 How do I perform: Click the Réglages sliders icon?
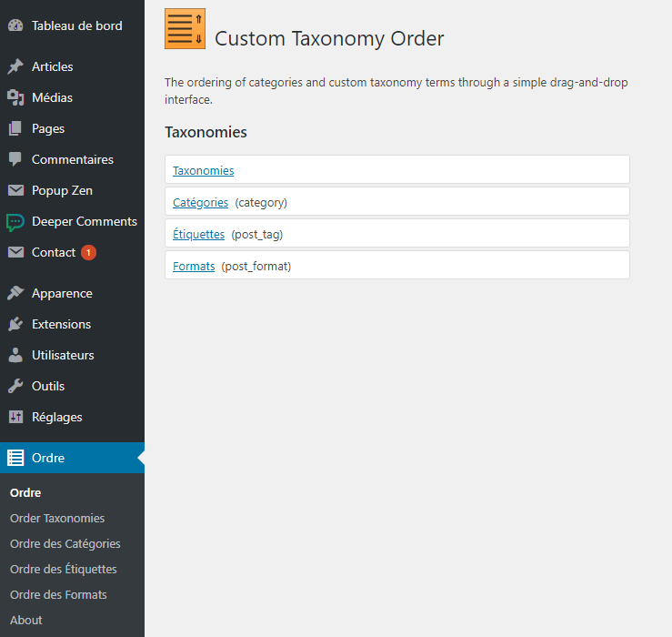point(15,417)
